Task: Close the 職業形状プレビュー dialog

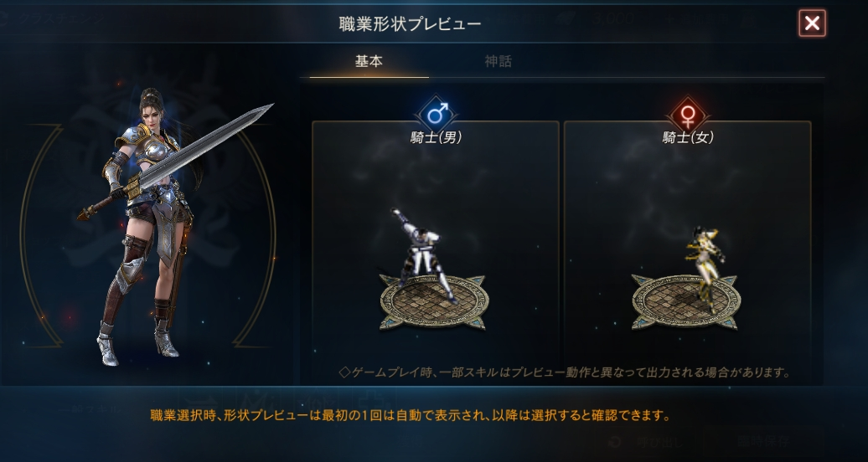Action: 812,23
